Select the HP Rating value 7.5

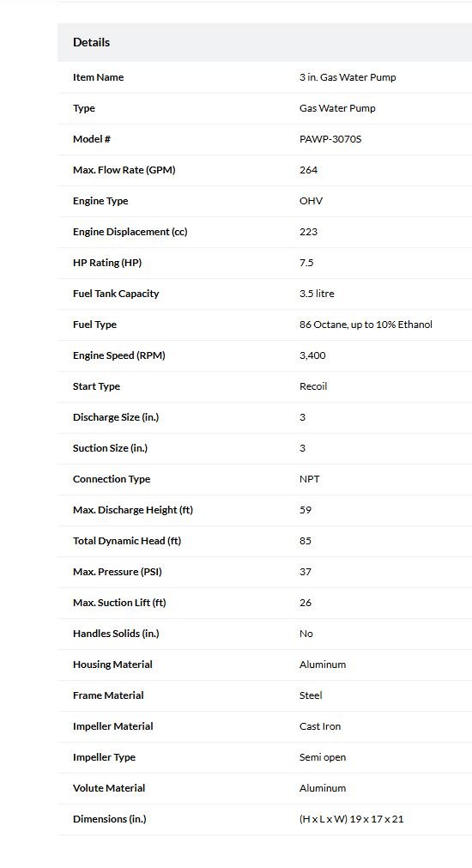click(306, 263)
